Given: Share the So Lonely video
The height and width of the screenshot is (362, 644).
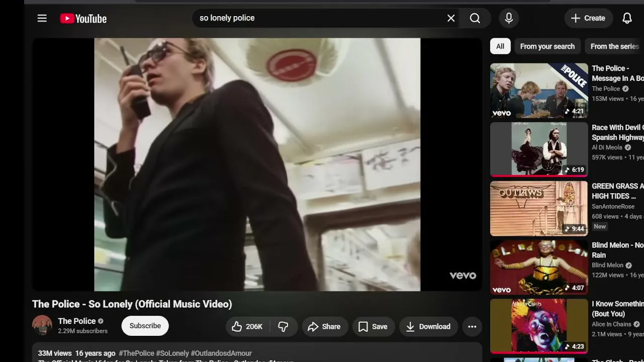Looking at the screenshot, I should (x=325, y=327).
